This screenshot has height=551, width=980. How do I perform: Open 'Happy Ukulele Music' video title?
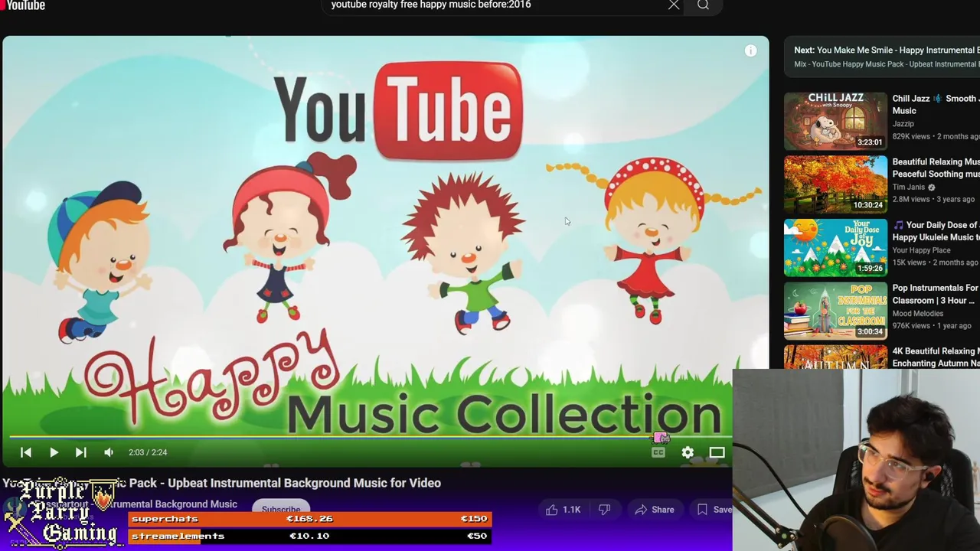click(x=936, y=231)
